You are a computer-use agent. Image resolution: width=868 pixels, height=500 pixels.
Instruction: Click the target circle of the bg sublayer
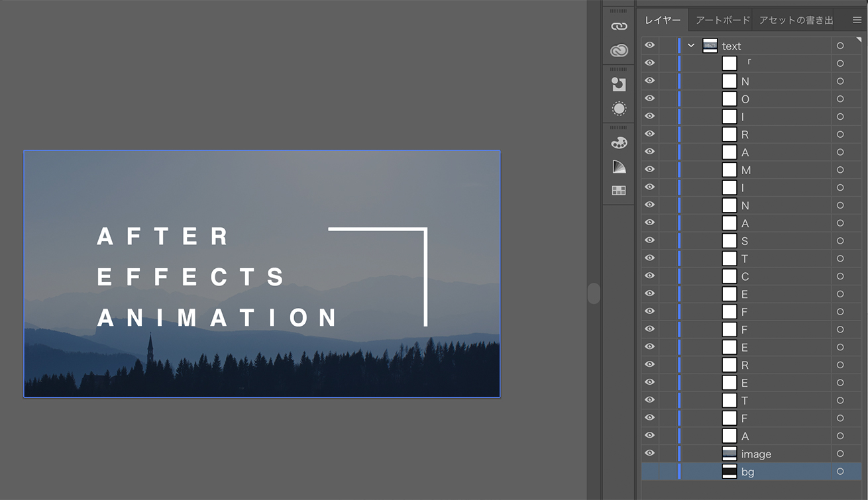click(x=840, y=472)
